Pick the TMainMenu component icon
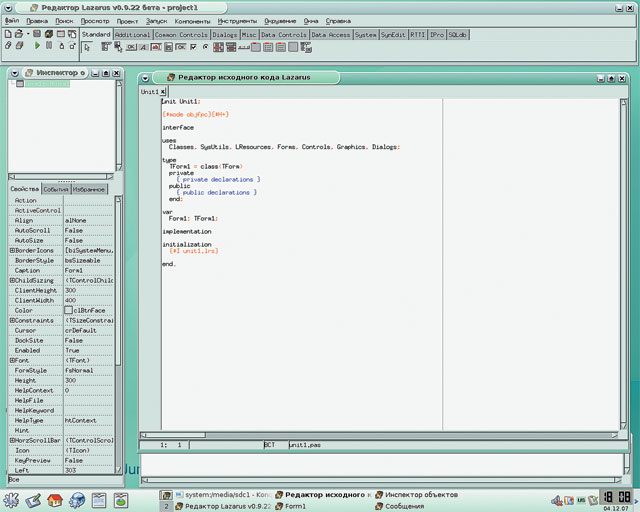This screenshot has width=640, height=512. click(x=106, y=47)
